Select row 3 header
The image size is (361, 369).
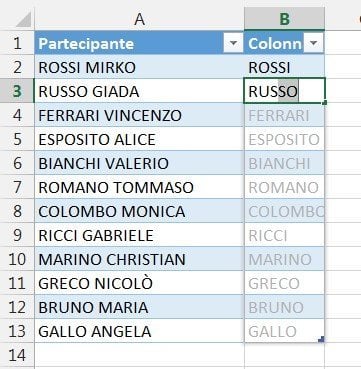point(17,91)
